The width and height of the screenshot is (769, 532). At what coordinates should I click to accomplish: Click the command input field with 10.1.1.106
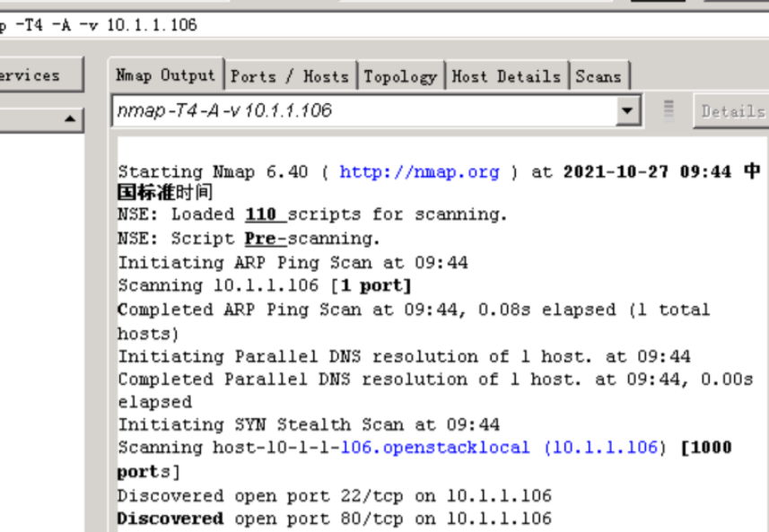pyautogui.click(x=384, y=24)
